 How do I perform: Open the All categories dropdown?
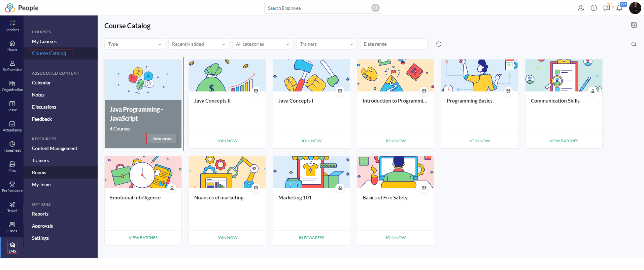(x=263, y=44)
